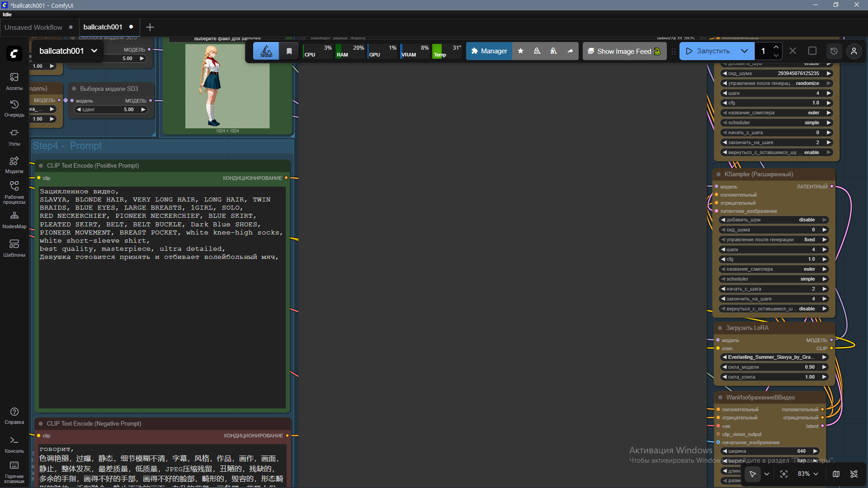This screenshot has width=868, height=488.
Task: Open the Очередь history panel
Action: 14,108
